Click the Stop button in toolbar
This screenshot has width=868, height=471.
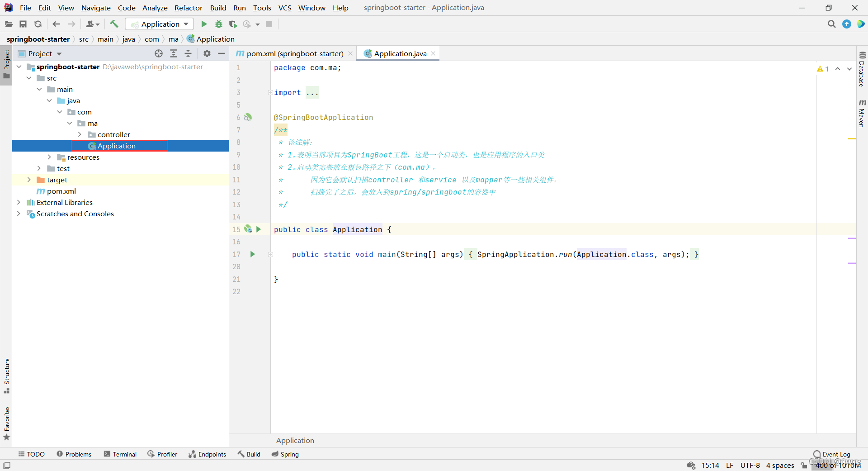pyautogui.click(x=269, y=24)
